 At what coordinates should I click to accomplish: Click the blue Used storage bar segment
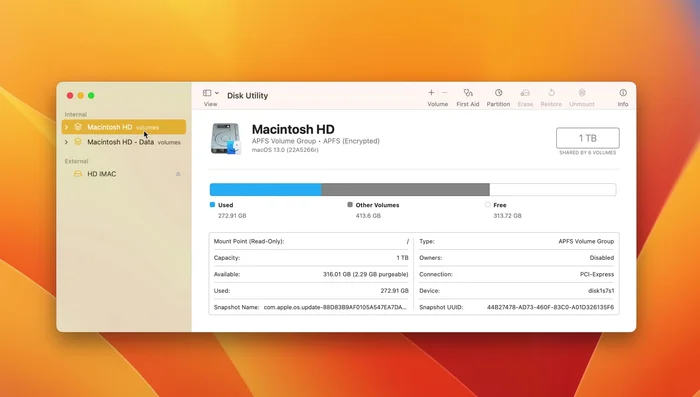tap(266, 189)
